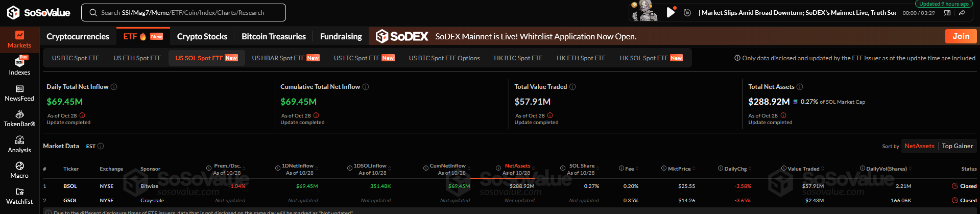The image size is (980, 214).
Task: Switch to the Fundraising tab
Action: (x=341, y=36)
